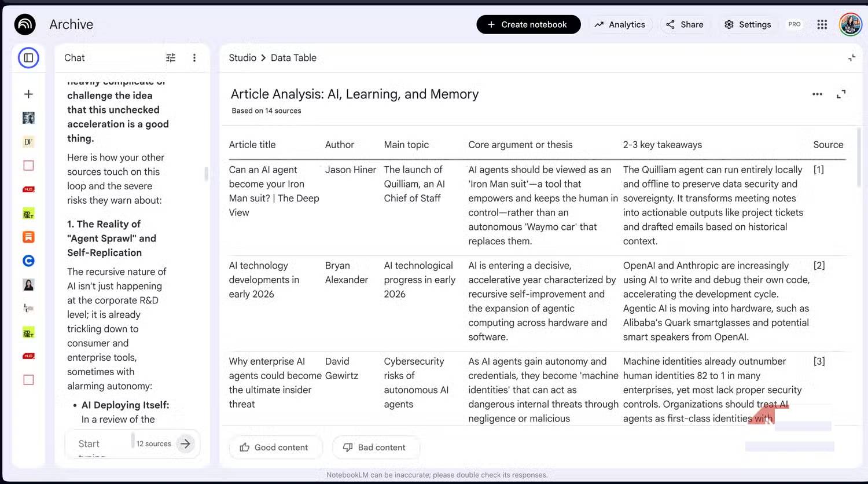Screen dimensions: 868x484
Task: Expand the Article Analysis table to fullscreen
Action: [842, 94]
